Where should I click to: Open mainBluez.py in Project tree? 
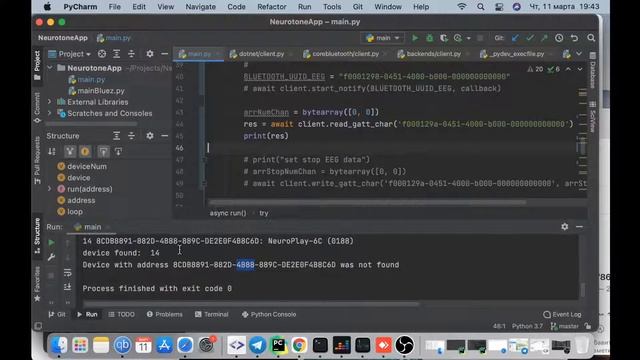tap(101, 91)
